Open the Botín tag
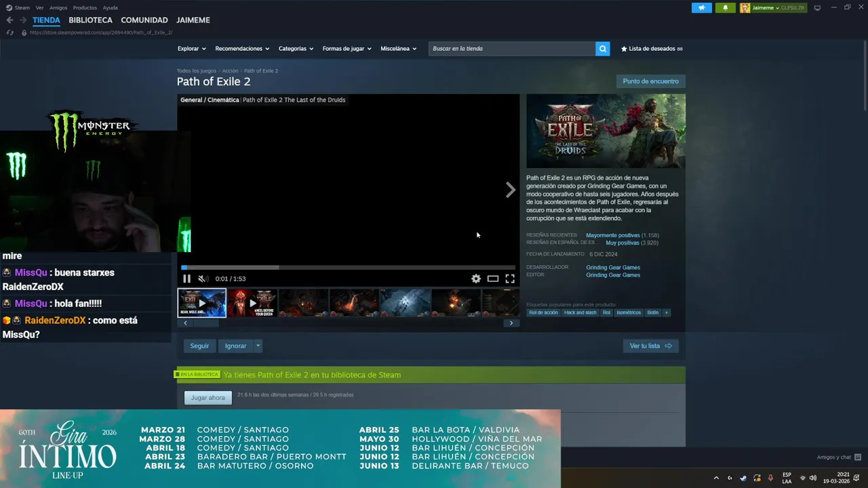Screen dimensions: 868x488 652,312
